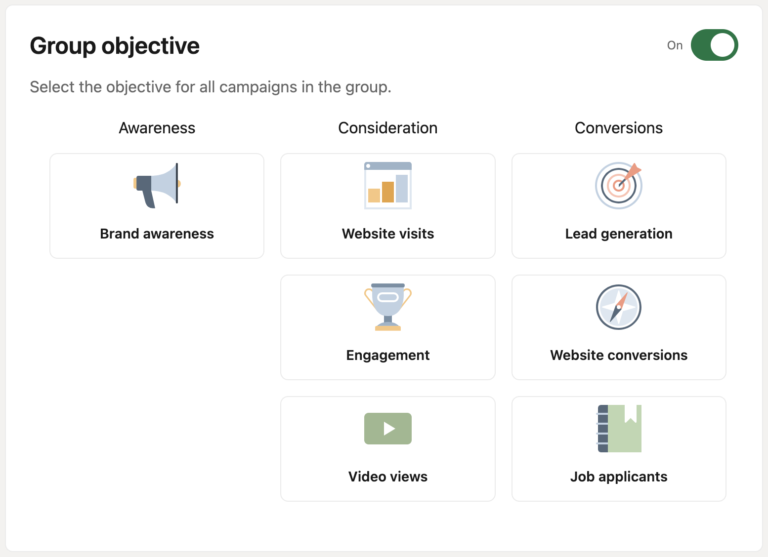This screenshot has height=557, width=768.
Task: Click the Consideration column heading
Action: (x=388, y=128)
